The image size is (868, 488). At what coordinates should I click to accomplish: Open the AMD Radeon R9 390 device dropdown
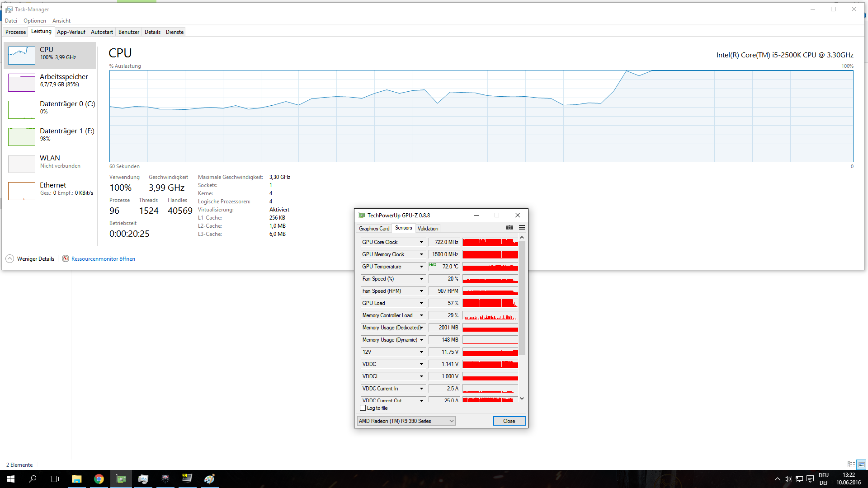point(406,421)
